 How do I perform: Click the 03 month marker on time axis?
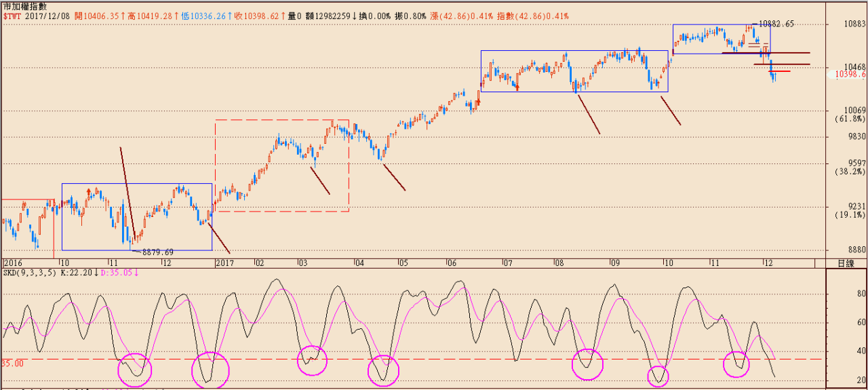pyautogui.click(x=302, y=262)
